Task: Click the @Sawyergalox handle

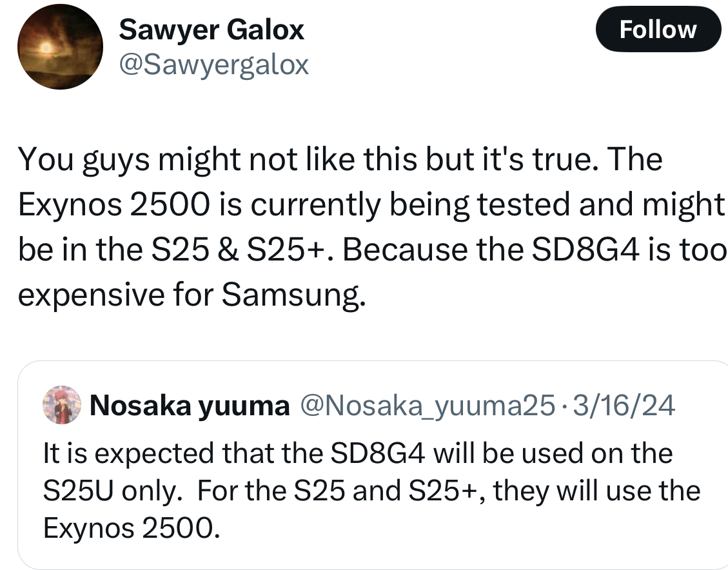Action: (214, 64)
